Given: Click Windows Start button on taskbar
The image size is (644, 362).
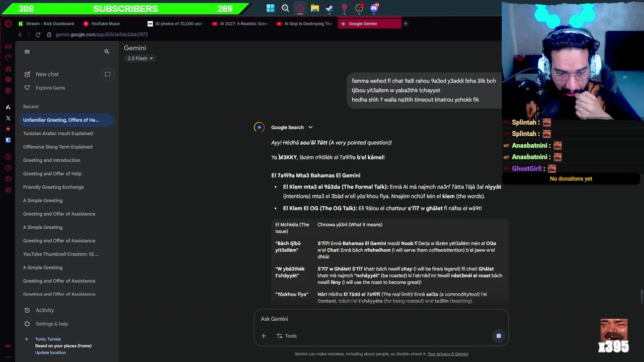Looking at the screenshot, I should point(271,8).
